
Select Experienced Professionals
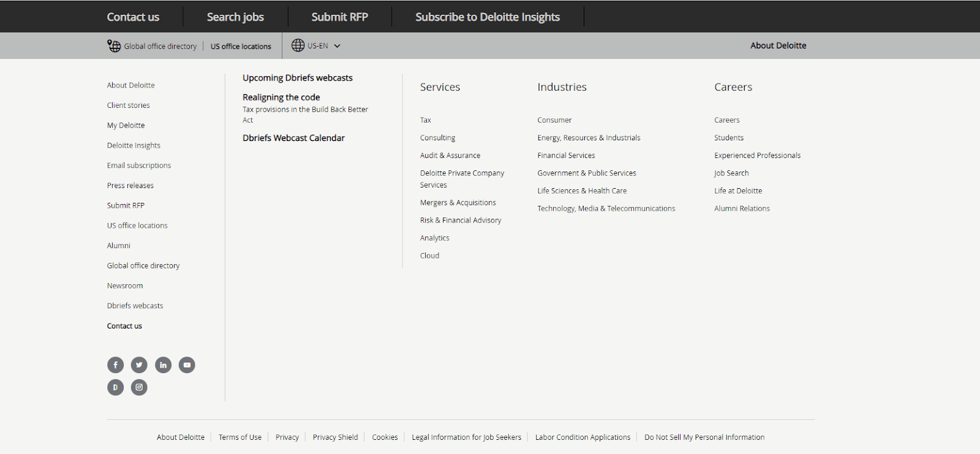pyautogui.click(x=757, y=156)
